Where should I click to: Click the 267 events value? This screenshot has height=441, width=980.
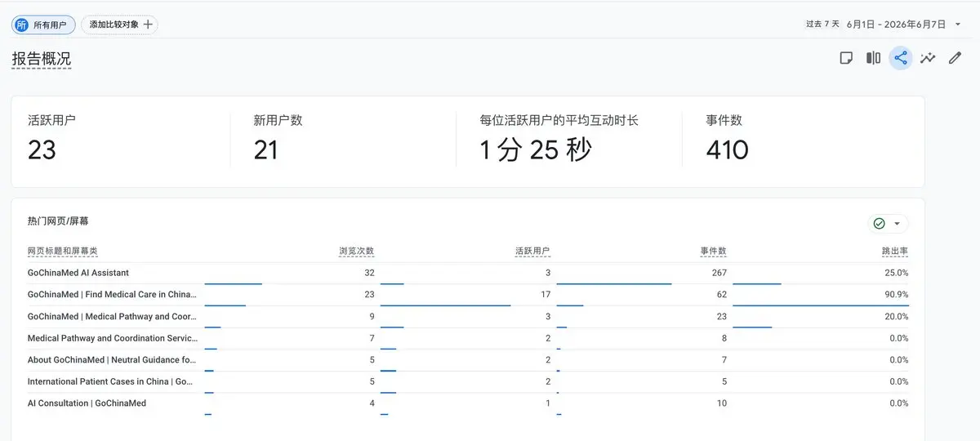click(719, 273)
